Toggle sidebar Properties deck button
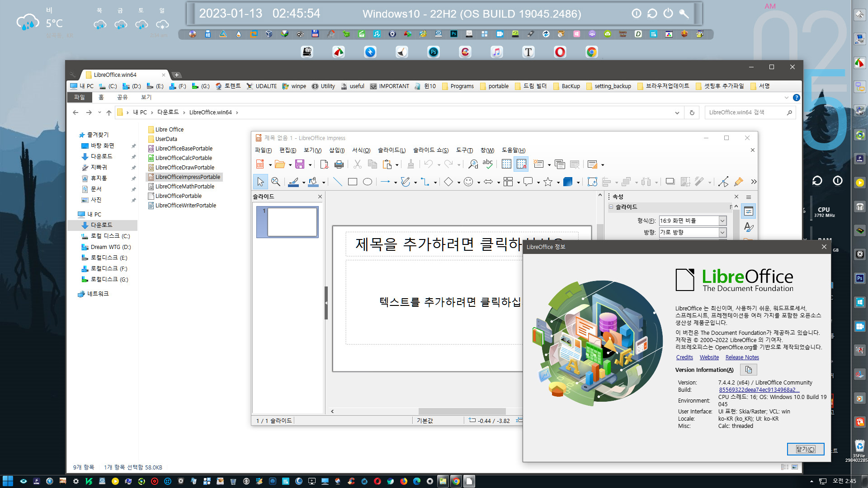Viewport: 868px width, 488px height. (749, 211)
